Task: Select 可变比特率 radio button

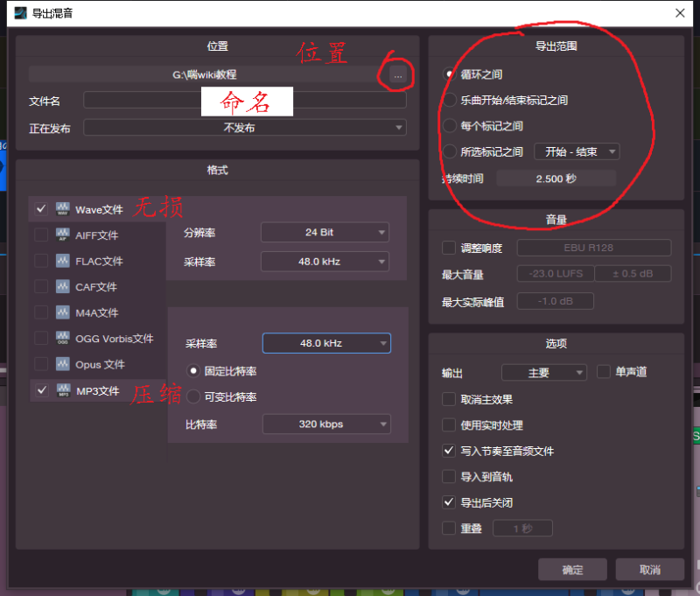Action: pyautogui.click(x=193, y=397)
